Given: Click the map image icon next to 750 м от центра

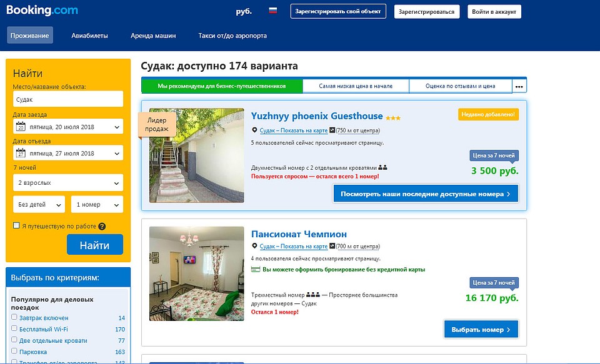Looking at the screenshot, I should (x=332, y=130).
